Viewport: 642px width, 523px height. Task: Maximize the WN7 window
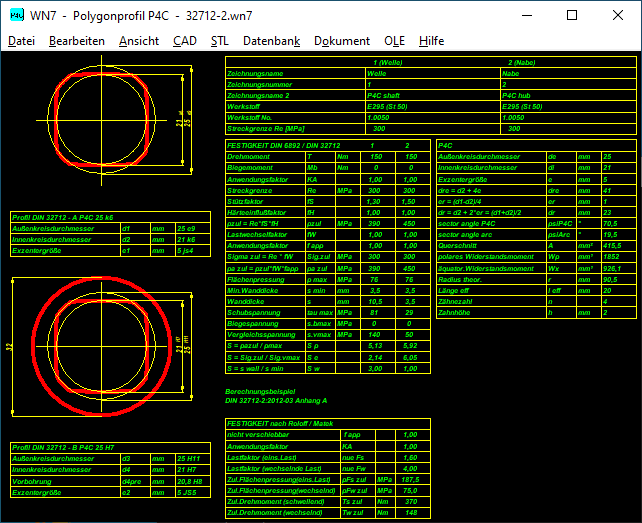coord(572,15)
